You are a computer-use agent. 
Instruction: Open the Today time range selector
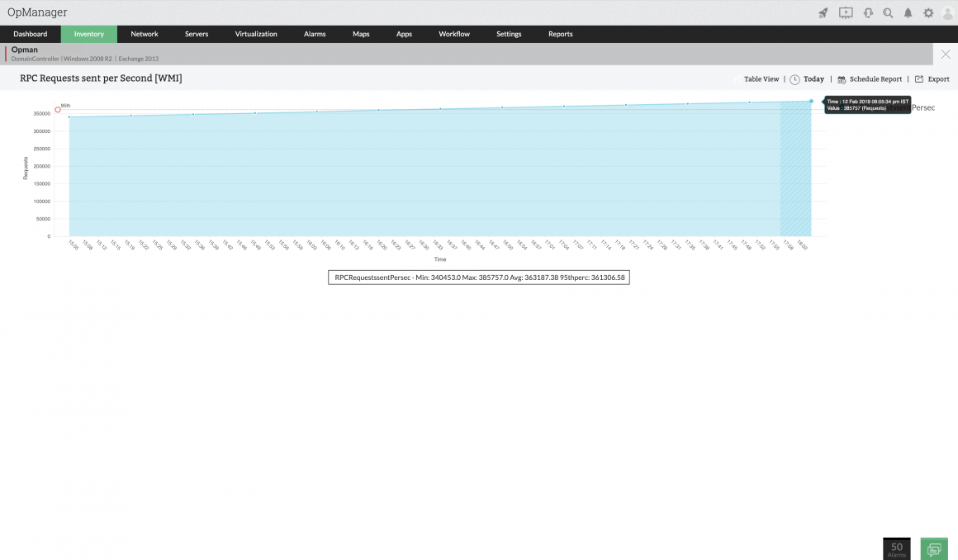[807, 78]
